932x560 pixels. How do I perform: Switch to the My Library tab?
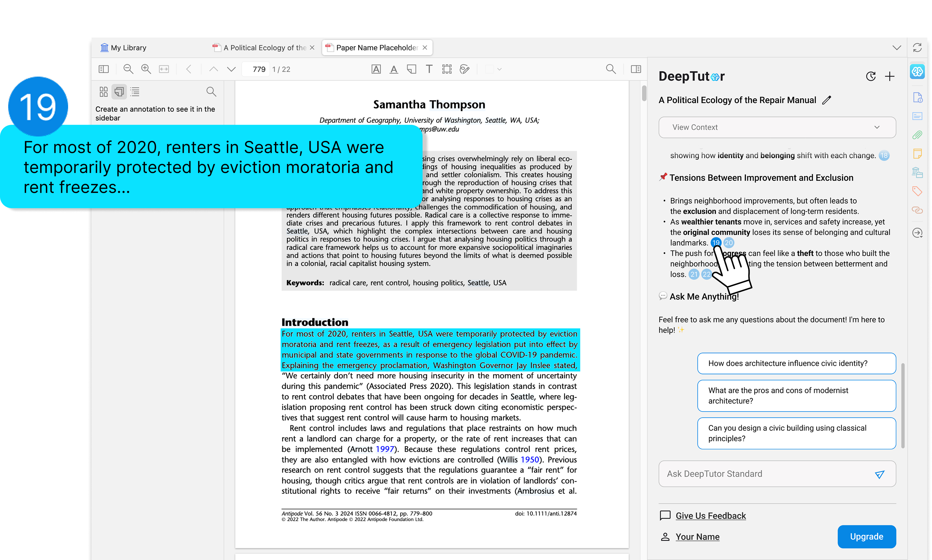tap(123, 48)
